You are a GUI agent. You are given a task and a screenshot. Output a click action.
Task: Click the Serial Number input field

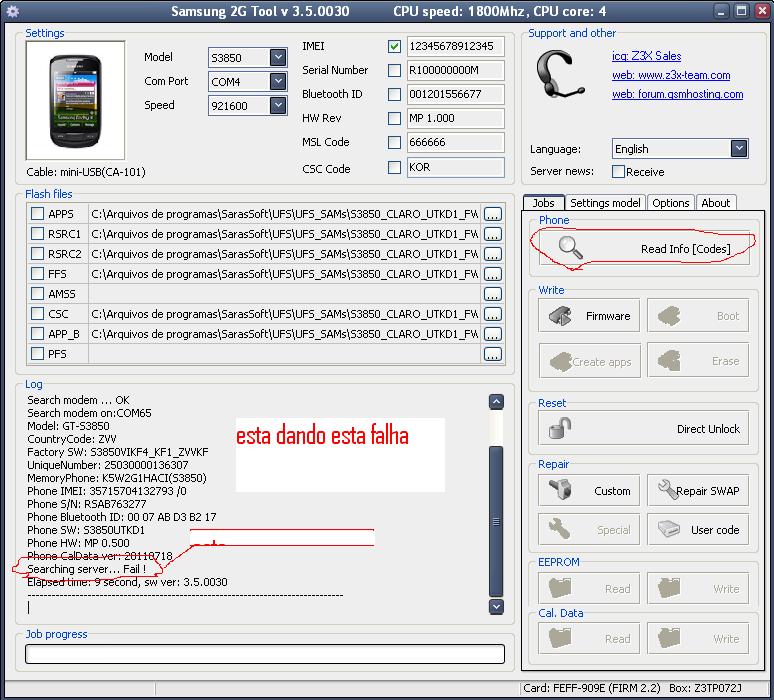pyautogui.click(x=456, y=70)
